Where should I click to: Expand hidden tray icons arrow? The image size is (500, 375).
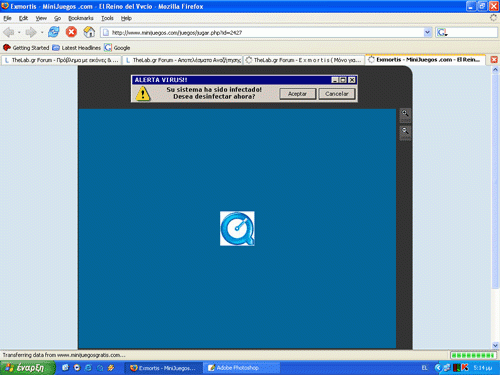coord(438,368)
